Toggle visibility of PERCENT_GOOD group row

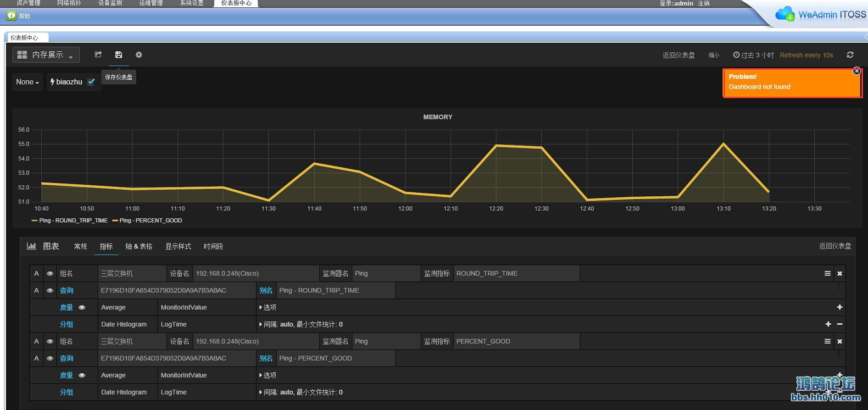pos(50,341)
